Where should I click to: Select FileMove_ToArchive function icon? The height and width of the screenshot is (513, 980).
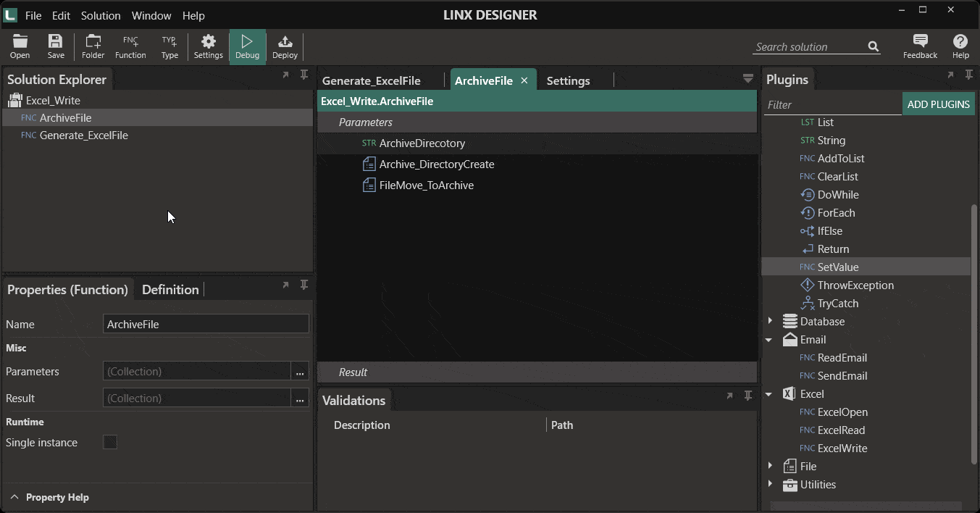[x=369, y=185]
